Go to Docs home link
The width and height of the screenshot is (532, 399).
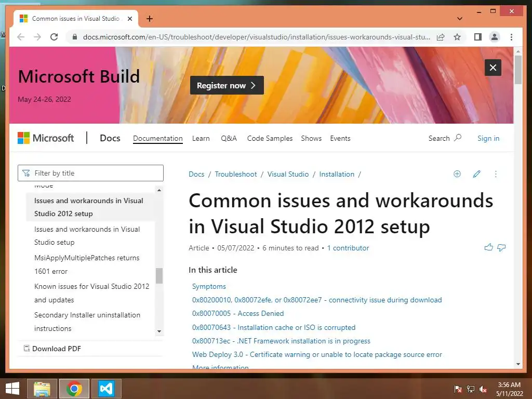coord(110,138)
